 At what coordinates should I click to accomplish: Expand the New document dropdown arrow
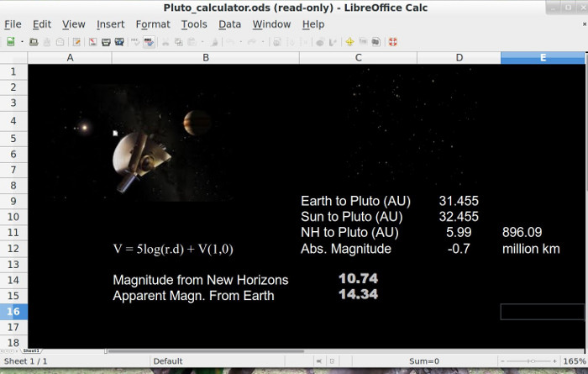tap(20, 41)
